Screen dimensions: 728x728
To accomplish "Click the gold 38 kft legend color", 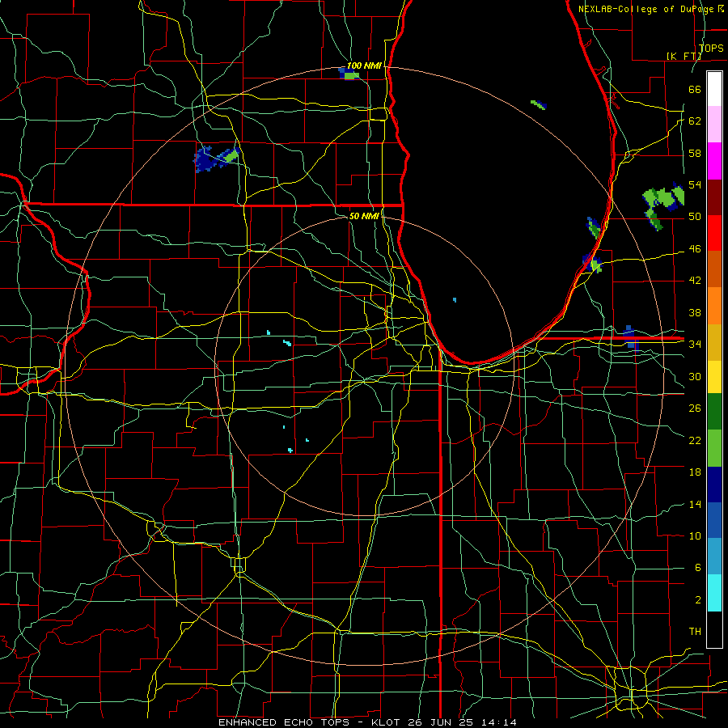I will pyautogui.click(x=714, y=342).
